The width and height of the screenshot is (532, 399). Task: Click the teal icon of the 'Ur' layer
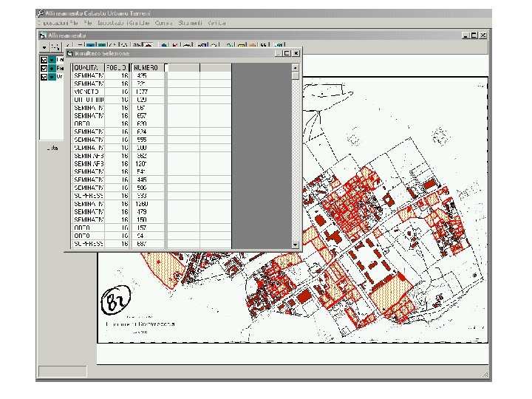52,76
